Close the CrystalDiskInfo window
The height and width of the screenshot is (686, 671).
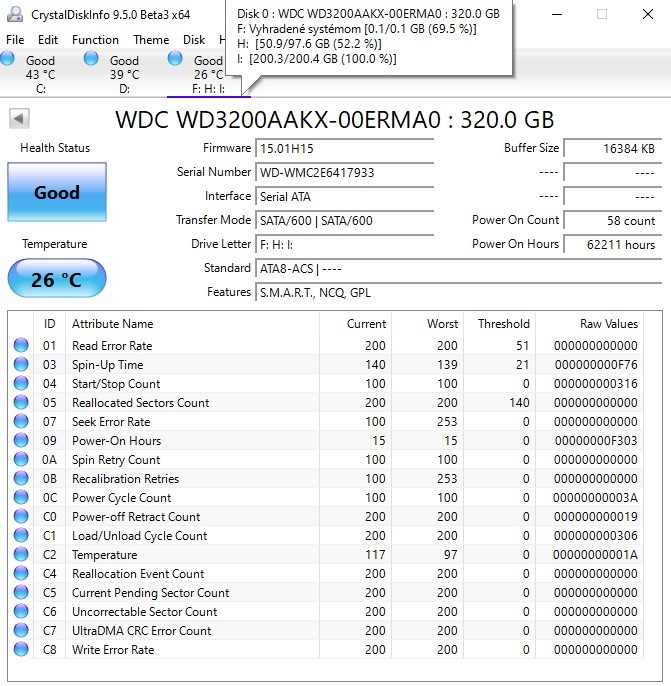tap(648, 14)
